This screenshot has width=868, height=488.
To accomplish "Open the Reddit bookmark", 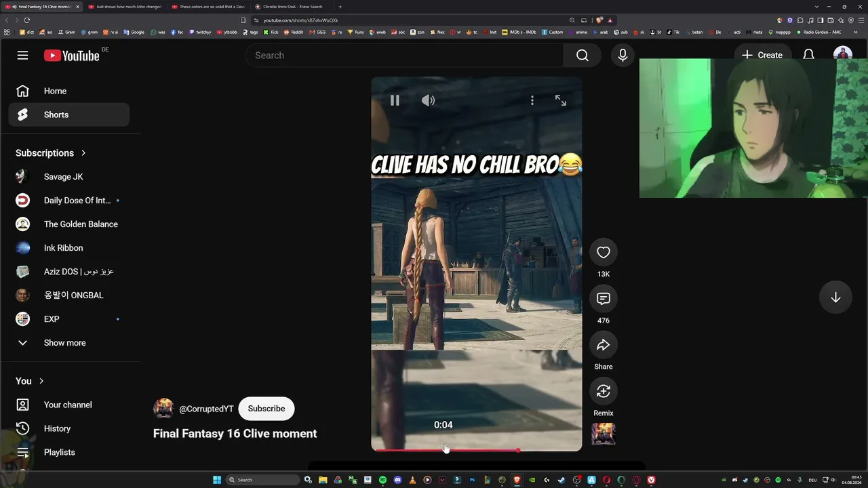I will [294, 32].
